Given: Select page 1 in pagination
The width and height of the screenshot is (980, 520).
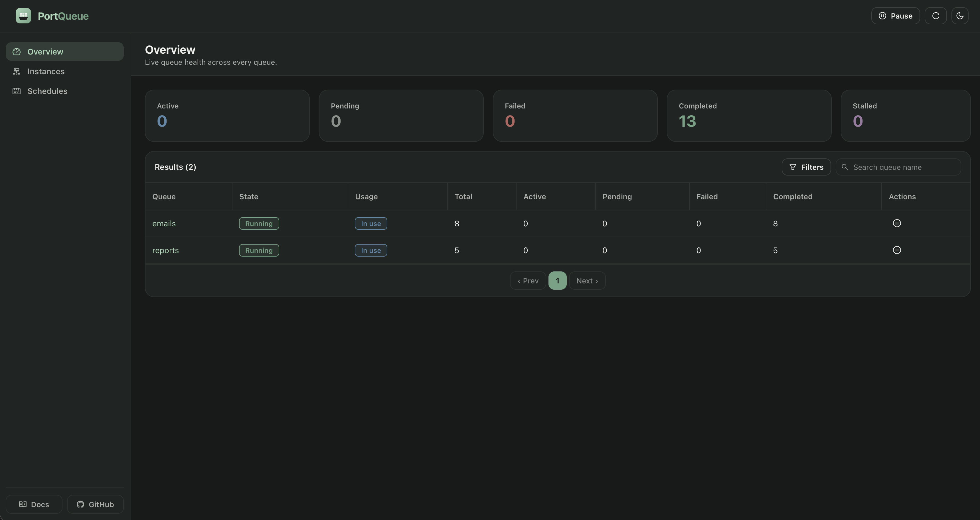Looking at the screenshot, I should (557, 281).
